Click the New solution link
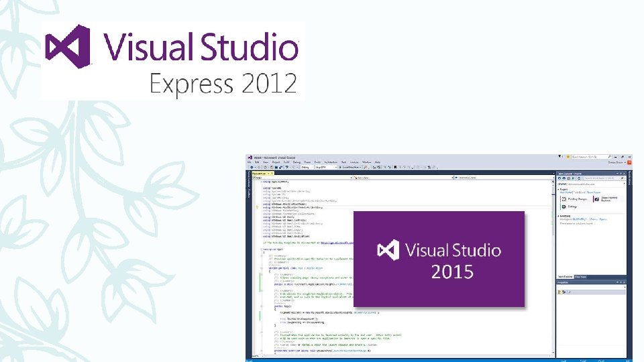644x362 pixels. click(x=593, y=219)
